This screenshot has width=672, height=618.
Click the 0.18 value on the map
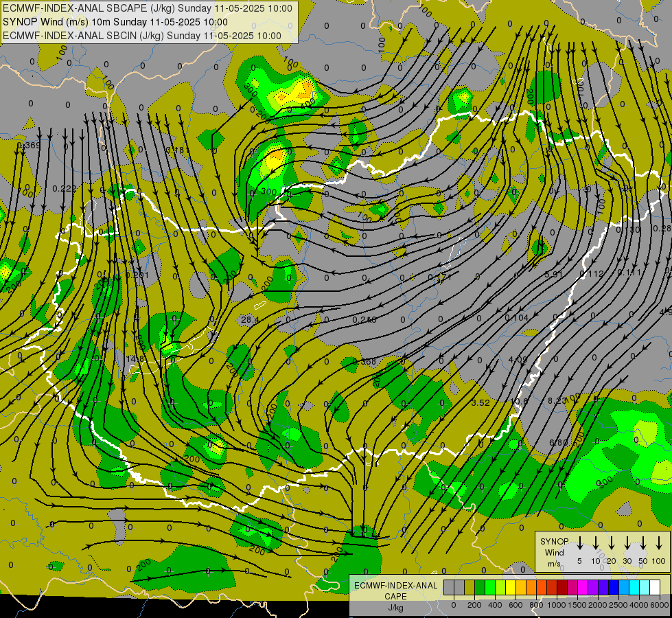175,150
